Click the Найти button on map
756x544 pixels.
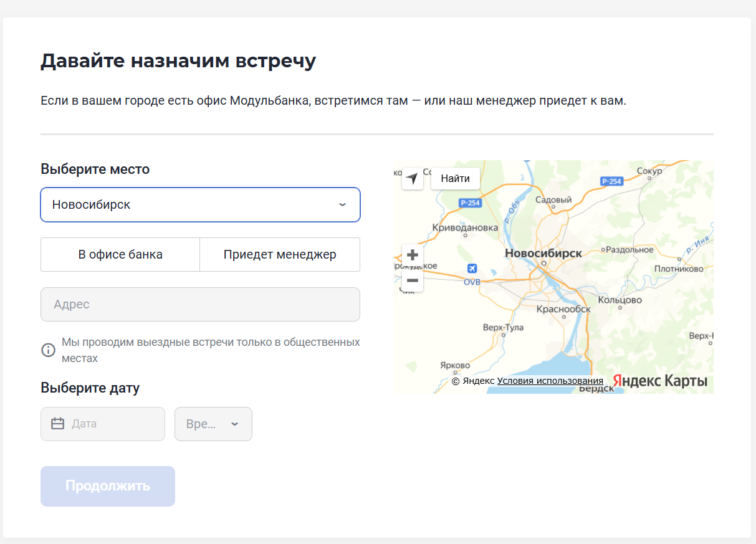(456, 178)
